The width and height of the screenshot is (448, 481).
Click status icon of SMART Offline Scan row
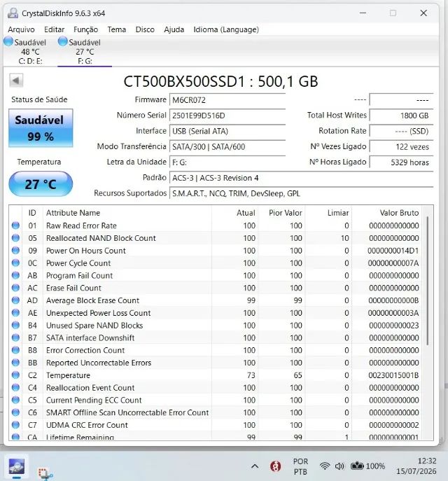point(15,412)
